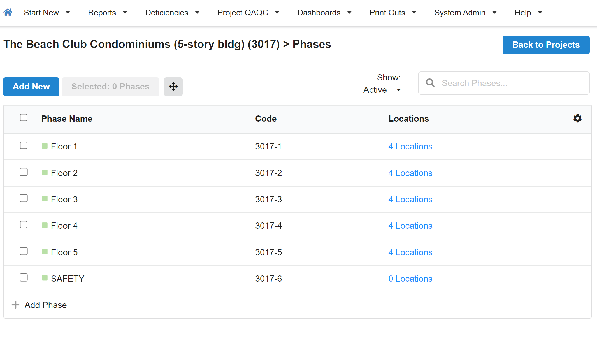
Task: Check the Floor 2 row checkbox
Action: (x=24, y=172)
